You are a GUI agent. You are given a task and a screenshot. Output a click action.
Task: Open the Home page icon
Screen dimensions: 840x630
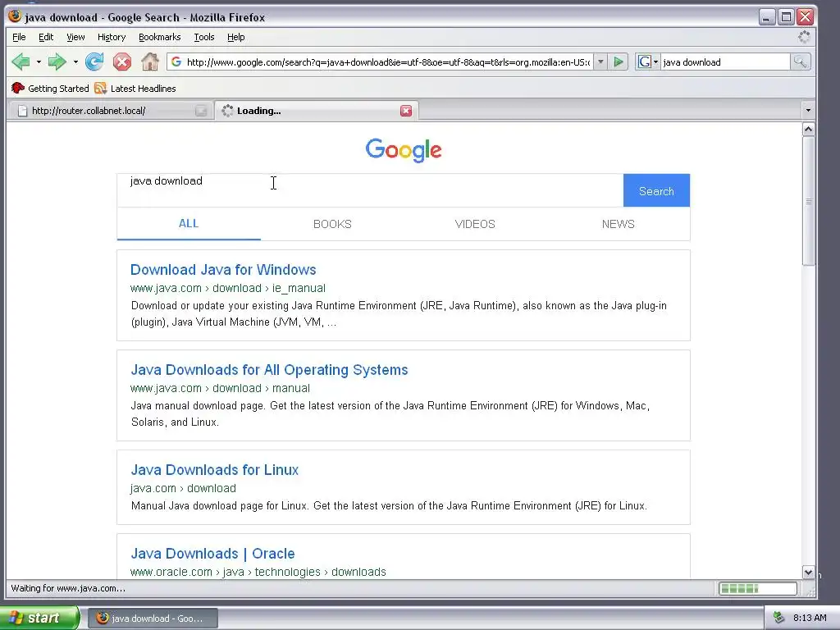point(150,62)
